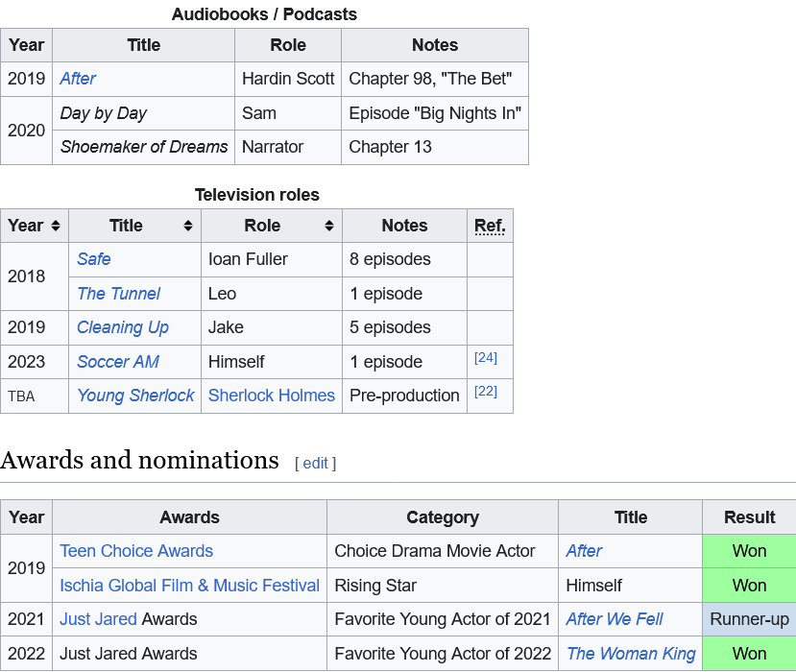The width and height of the screenshot is (796, 672).
Task: Visit the Soccer AM page
Action: [x=117, y=362]
